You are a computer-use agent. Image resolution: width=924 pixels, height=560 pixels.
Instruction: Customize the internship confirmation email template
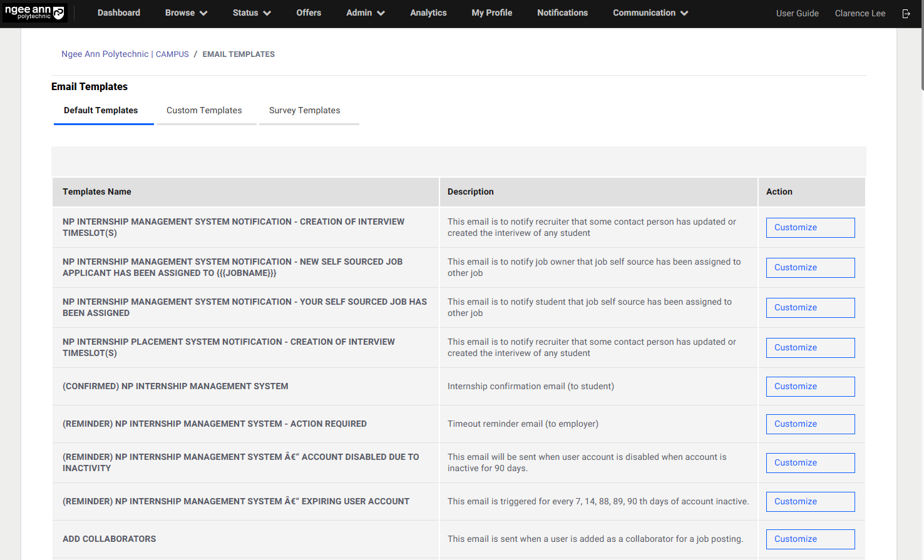click(x=810, y=386)
